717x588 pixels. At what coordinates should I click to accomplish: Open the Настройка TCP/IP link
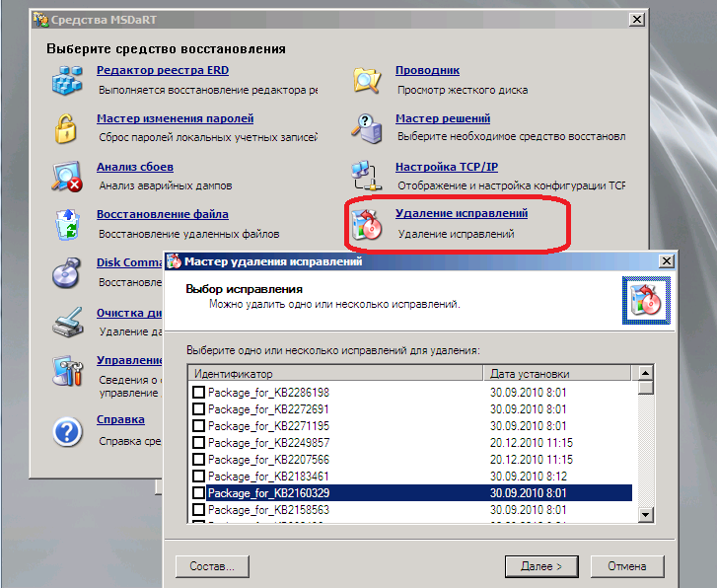[447, 167]
